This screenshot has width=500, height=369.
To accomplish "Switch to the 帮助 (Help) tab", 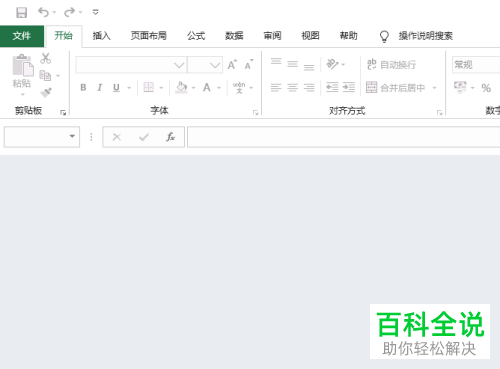I will pyautogui.click(x=348, y=36).
